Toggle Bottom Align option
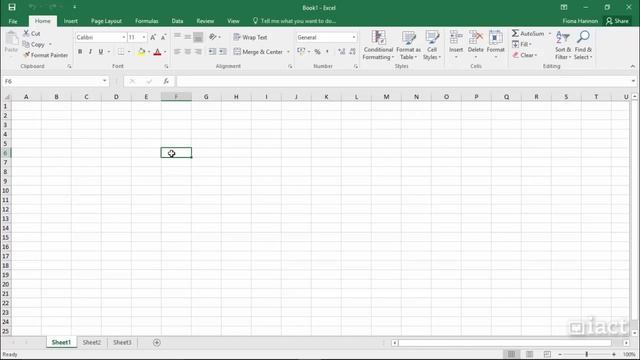The width and height of the screenshot is (640, 360). (x=198, y=37)
